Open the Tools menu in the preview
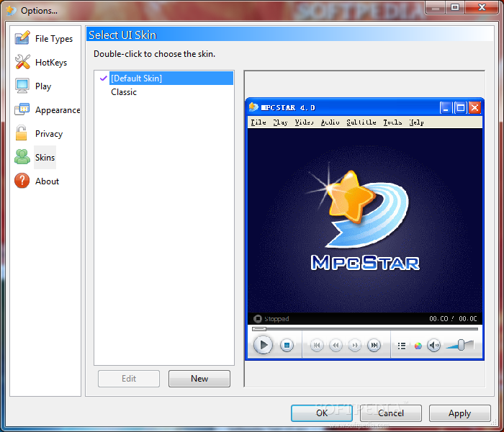Image resolution: width=504 pixels, height=432 pixels. [392, 122]
